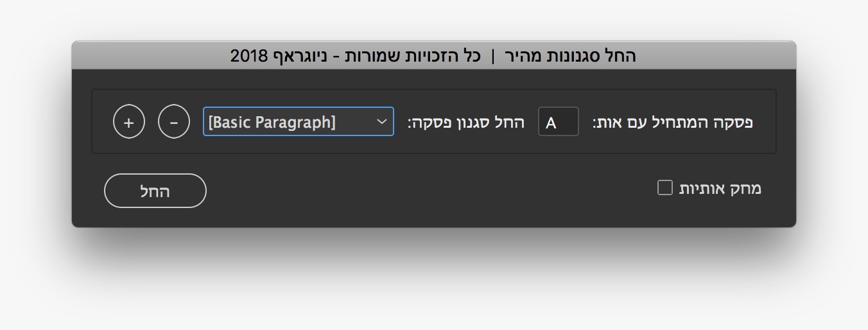Click the החל סגנון פסקה label
868x330 pixels.
tap(465, 122)
